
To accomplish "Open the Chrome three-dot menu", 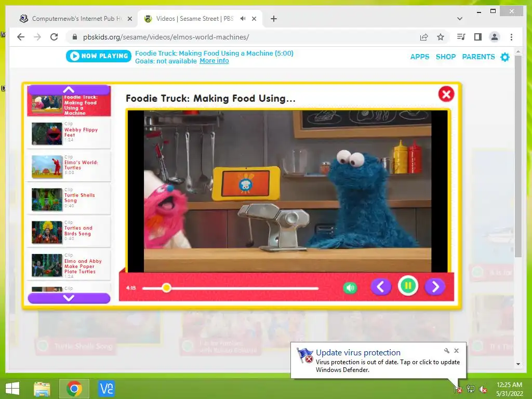I will [511, 37].
